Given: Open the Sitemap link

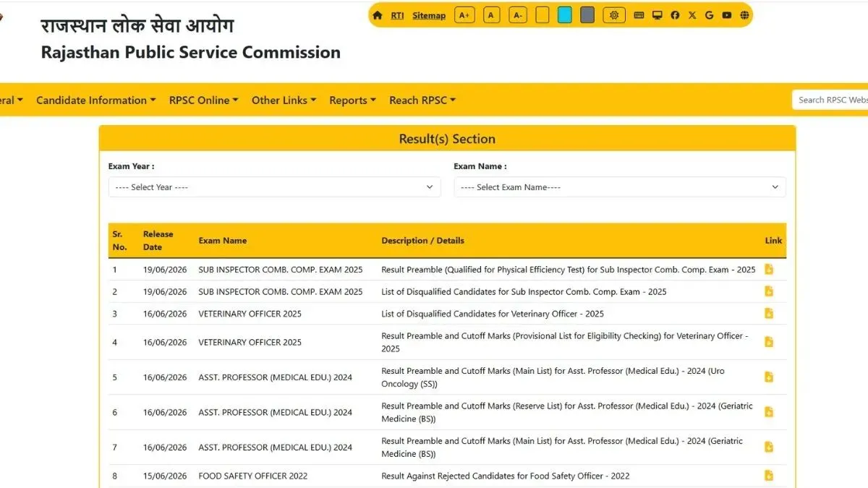Looking at the screenshot, I should (429, 15).
